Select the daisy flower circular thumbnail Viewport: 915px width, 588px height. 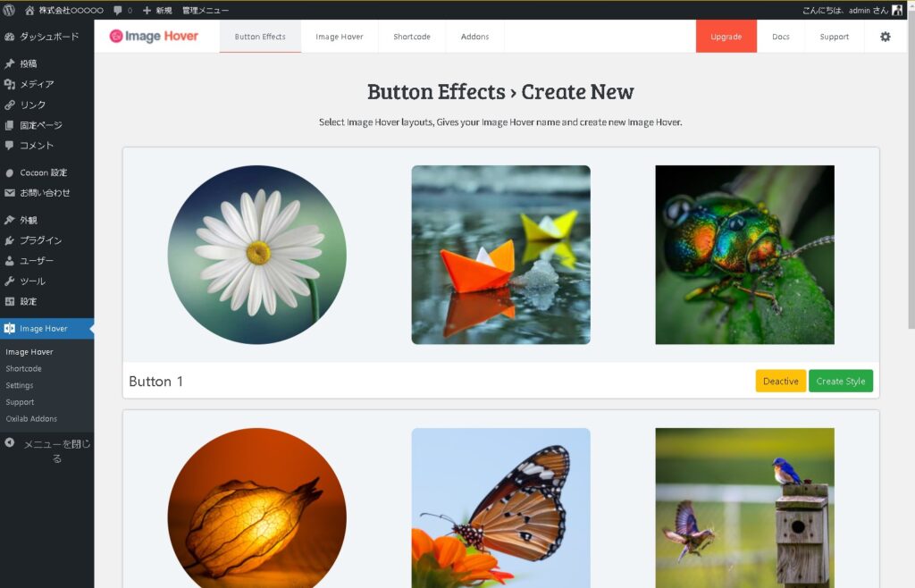[x=257, y=255]
